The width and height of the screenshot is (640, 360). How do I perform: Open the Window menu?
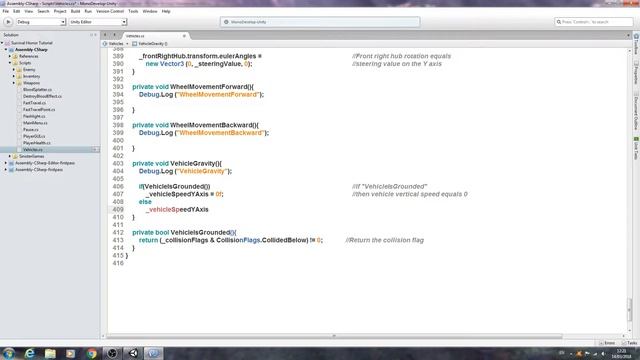click(150, 11)
